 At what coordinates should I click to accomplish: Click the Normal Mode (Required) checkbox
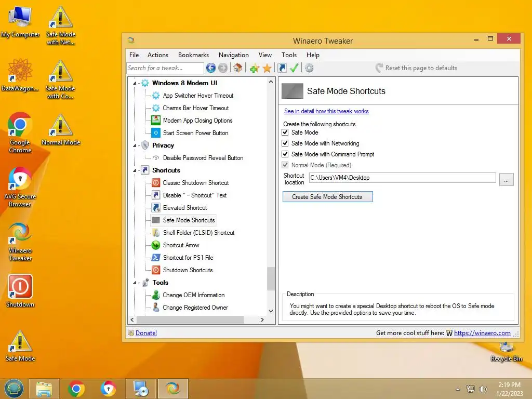point(285,165)
